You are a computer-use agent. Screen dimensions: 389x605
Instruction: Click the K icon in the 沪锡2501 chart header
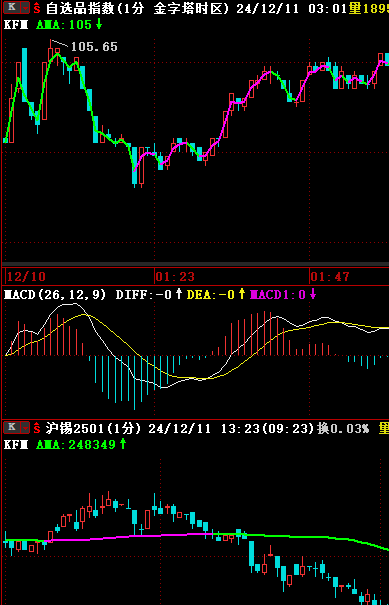pos(11,427)
